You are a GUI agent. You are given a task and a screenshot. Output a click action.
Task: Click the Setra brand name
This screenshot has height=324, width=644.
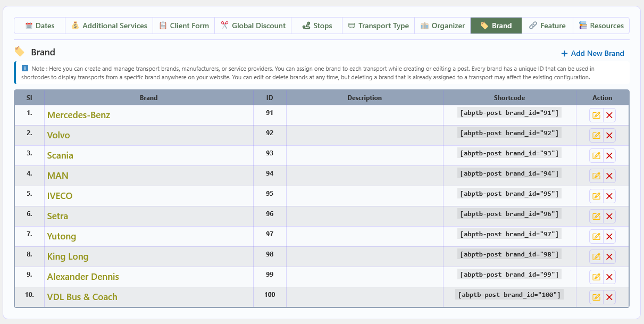(x=57, y=216)
